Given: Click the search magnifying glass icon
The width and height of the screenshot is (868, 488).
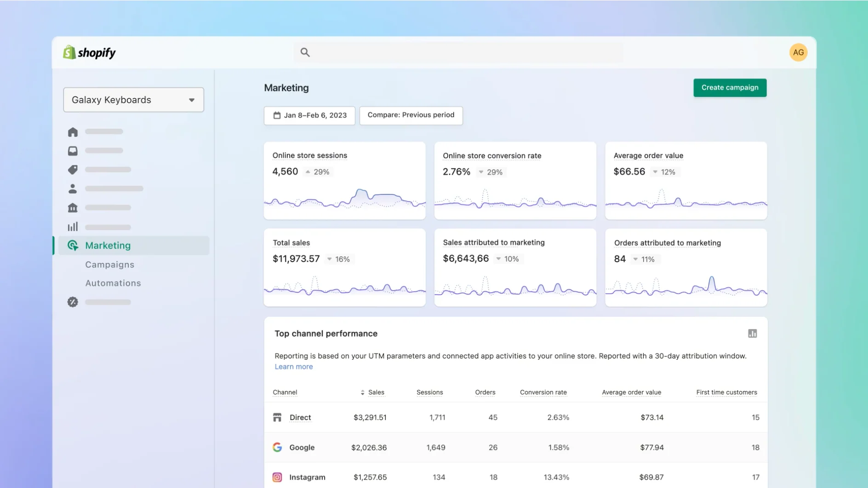Looking at the screenshot, I should tap(305, 52).
